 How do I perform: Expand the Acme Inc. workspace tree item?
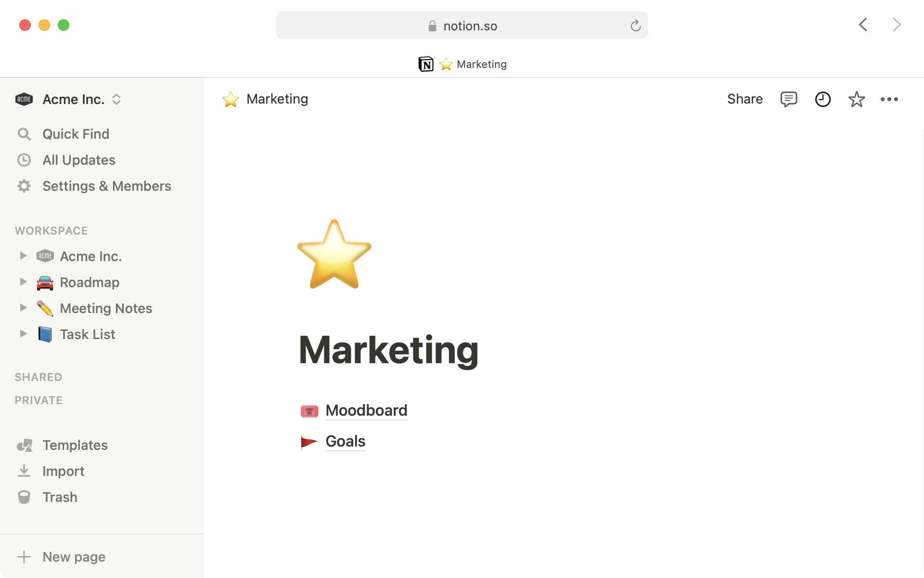click(22, 256)
